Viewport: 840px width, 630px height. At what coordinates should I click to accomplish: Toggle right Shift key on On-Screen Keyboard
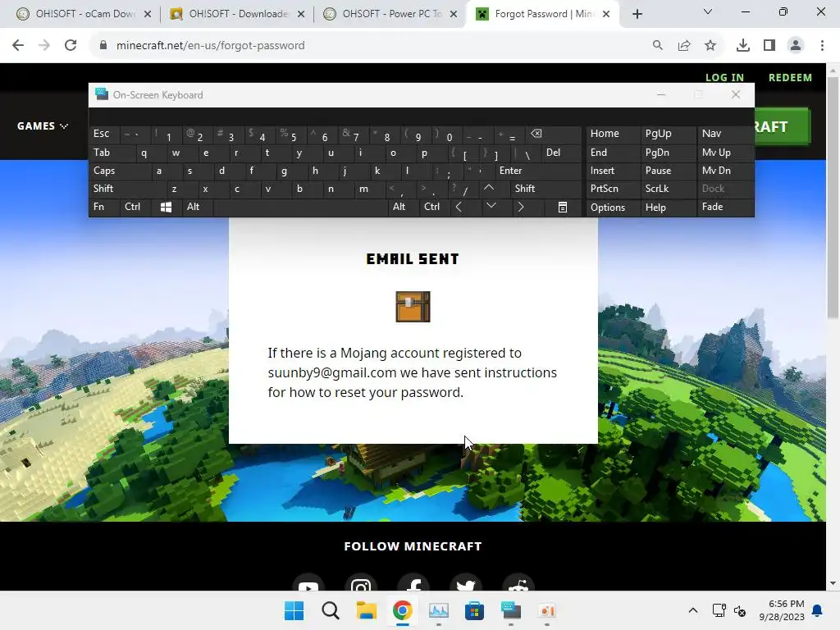546,189
